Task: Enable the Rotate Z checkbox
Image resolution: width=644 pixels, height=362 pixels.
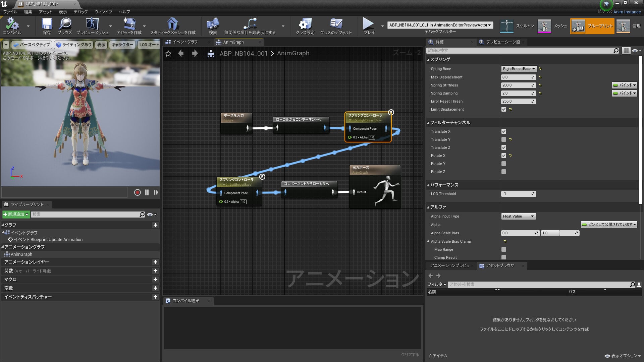Action: [504, 172]
